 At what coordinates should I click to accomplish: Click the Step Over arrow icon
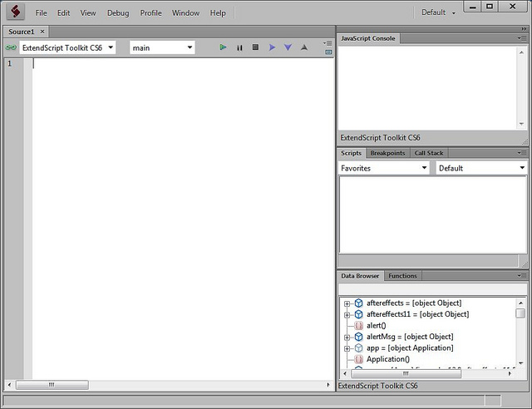click(272, 47)
